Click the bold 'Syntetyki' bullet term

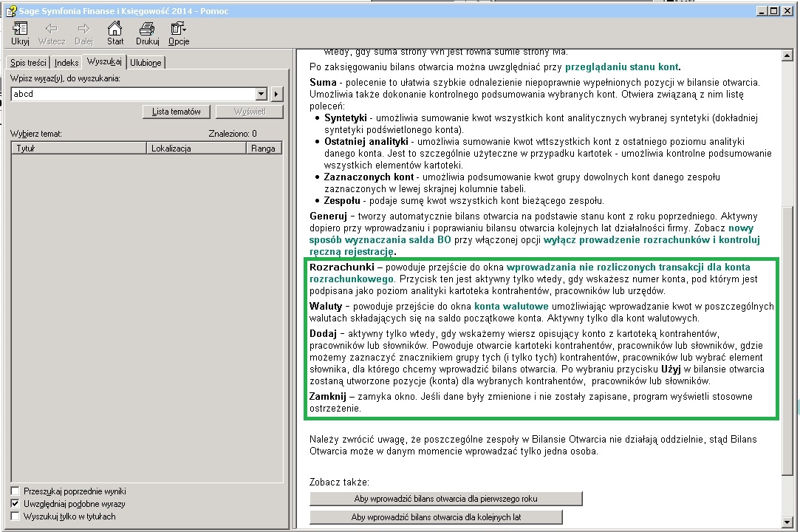[x=346, y=118]
